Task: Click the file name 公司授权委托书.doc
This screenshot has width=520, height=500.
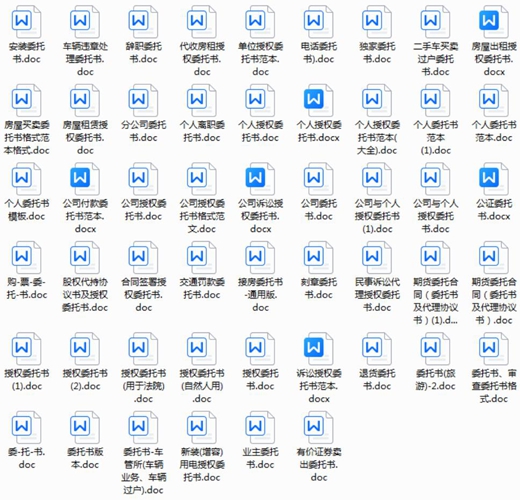Action: coord(143,210)
